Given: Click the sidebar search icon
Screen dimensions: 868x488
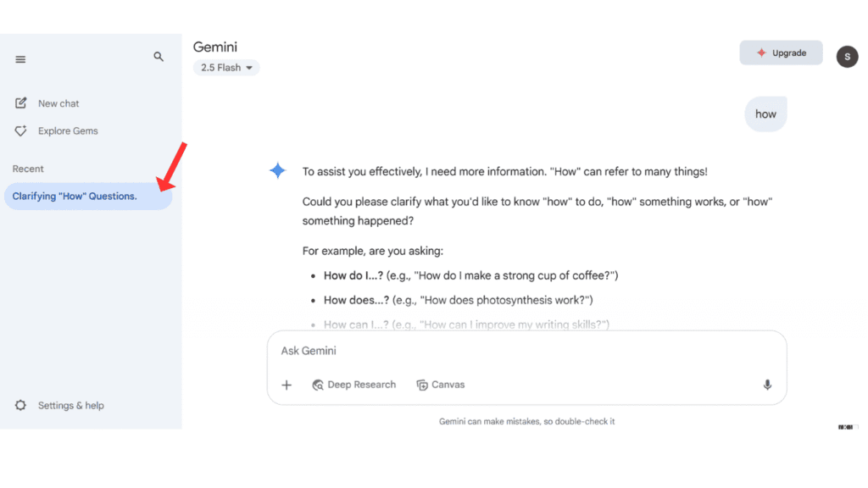Looking at the screenshot, I should click(159, 57).
